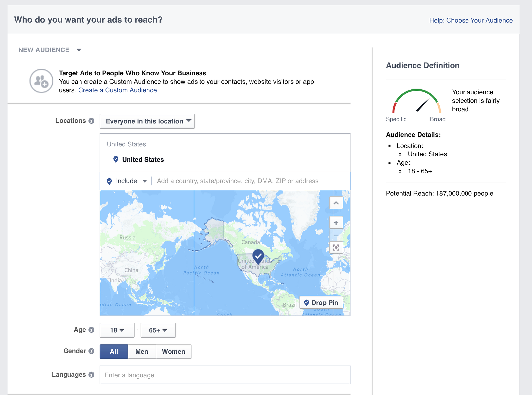Viewport: 532px width, 395px height.
Task: Open maximum age 65+ dropdown
Action: (158, 330)
